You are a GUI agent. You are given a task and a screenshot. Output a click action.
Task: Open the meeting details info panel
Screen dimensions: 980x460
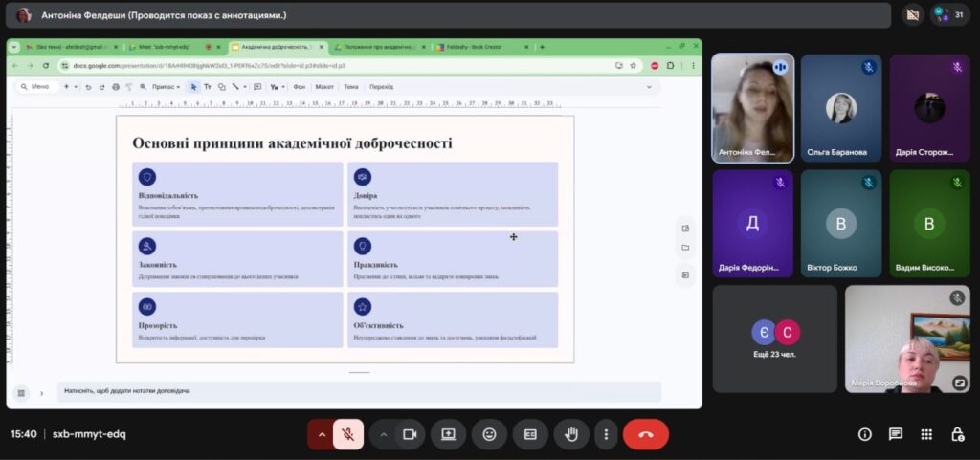pyautogui.click(x=865, y=434)
